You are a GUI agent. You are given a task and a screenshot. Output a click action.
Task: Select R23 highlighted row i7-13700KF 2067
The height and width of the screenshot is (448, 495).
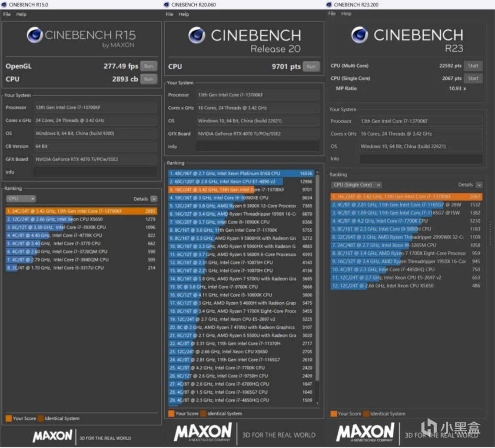pos(407,197)
